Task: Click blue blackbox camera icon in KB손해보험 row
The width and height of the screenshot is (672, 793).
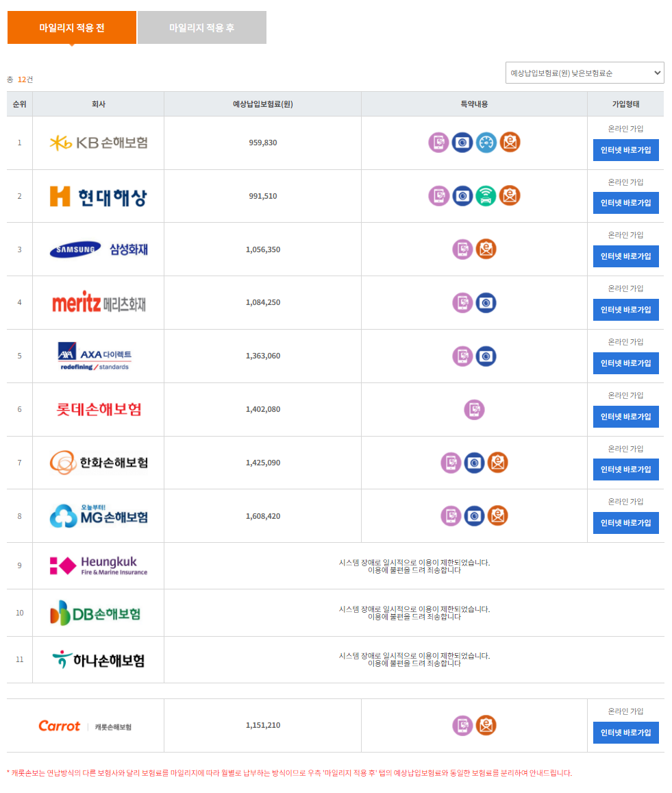Action: coord(462,142)
